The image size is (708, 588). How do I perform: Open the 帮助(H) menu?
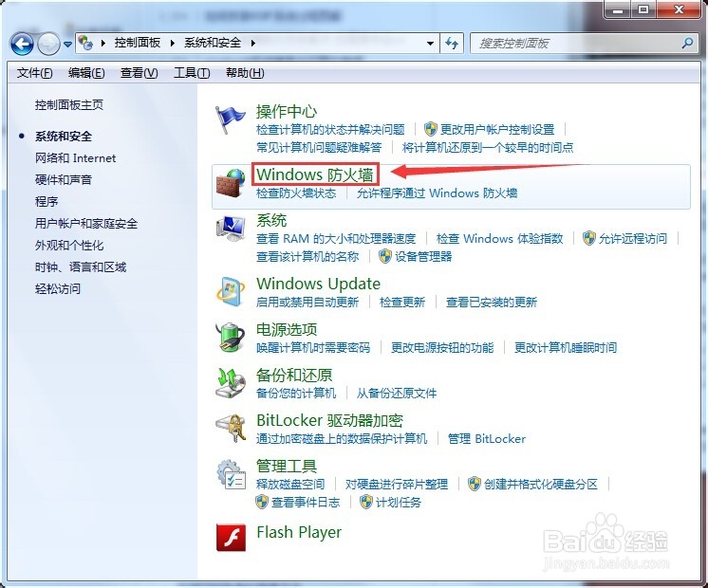(245, 73)
